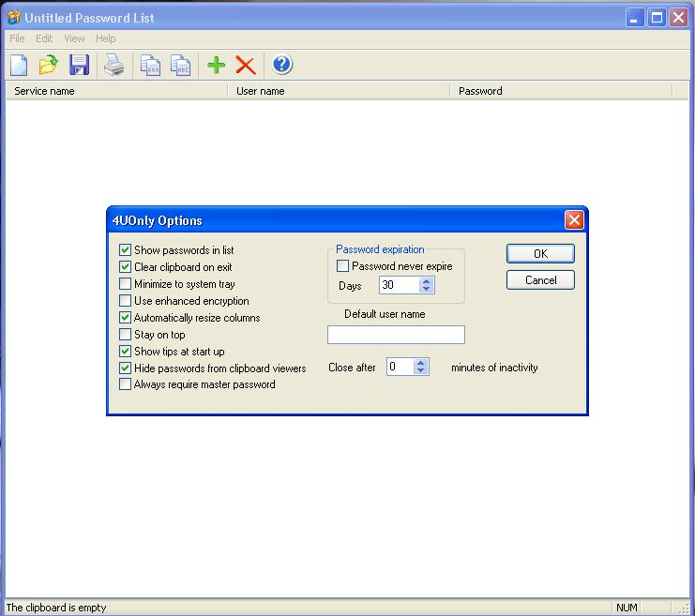This screenshot has width=695, height=616.
Task: Click the application icon in title bar
Action: (x=14, y=17)
